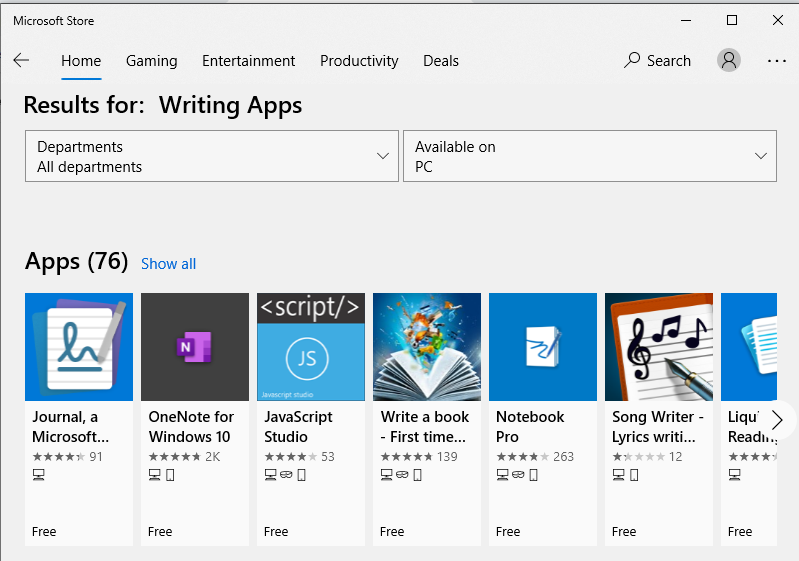
Task: Open the Productivity tab
Action: tap(359, 61)
